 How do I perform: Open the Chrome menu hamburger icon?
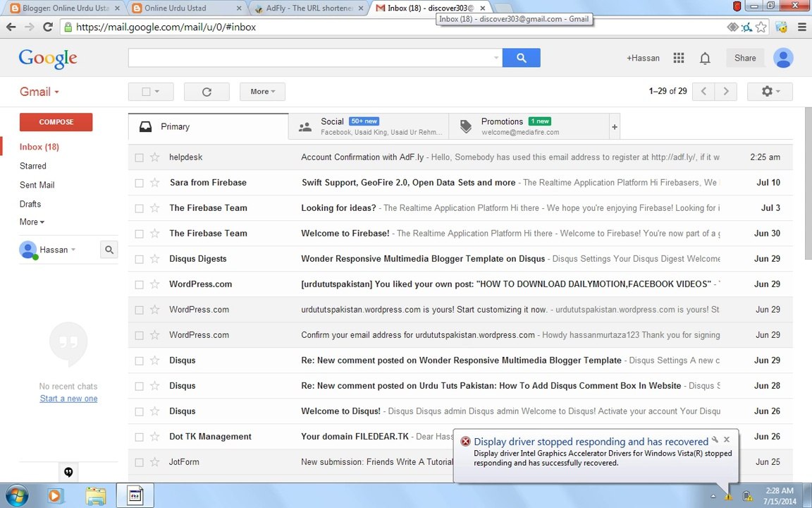(x=801, y=27)
